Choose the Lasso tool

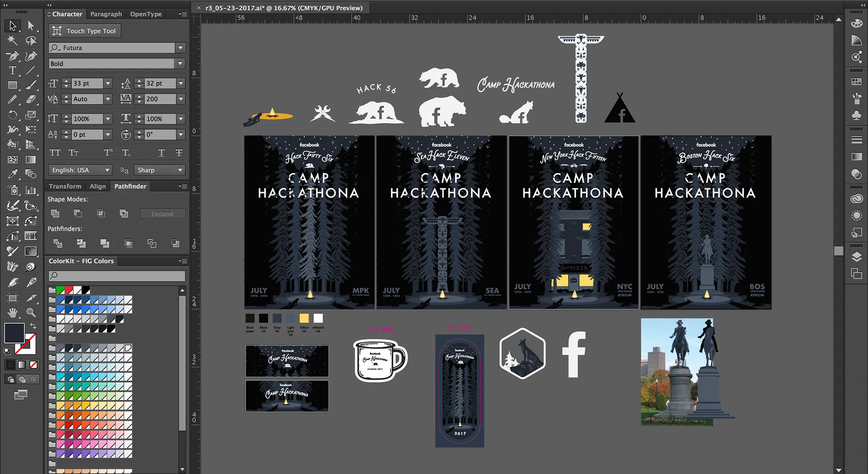pyautogui.click(x=31, y=41)
